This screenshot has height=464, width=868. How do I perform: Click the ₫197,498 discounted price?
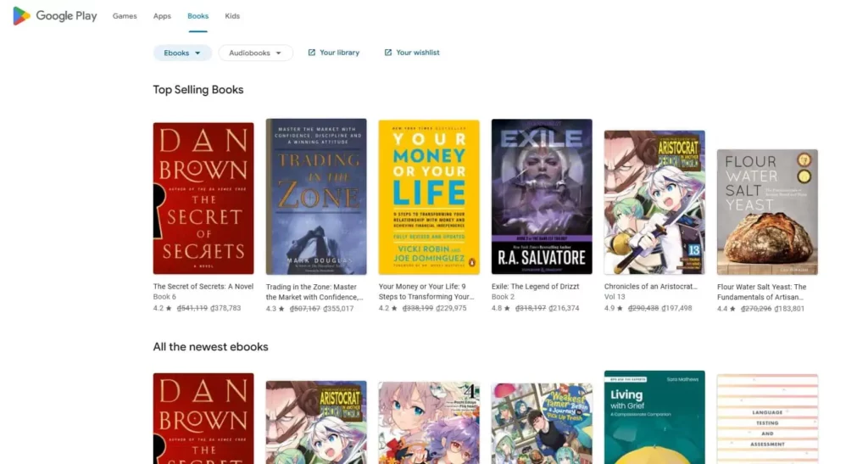676,308
